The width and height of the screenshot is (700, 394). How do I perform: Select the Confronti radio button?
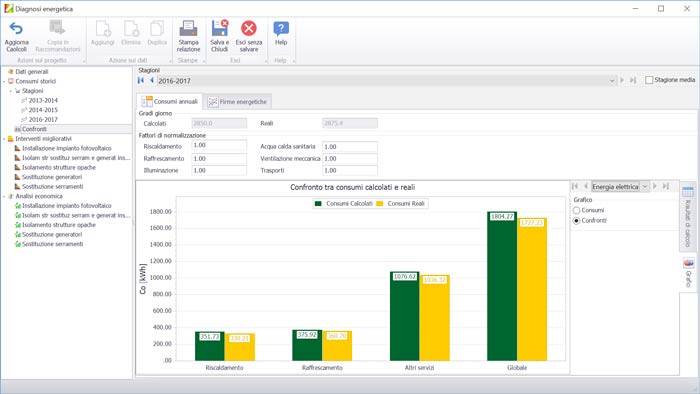click(x=576, y=220)
